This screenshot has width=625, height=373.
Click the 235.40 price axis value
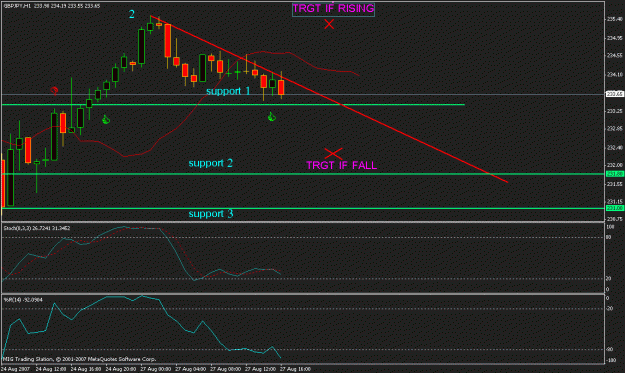point(615,19)
